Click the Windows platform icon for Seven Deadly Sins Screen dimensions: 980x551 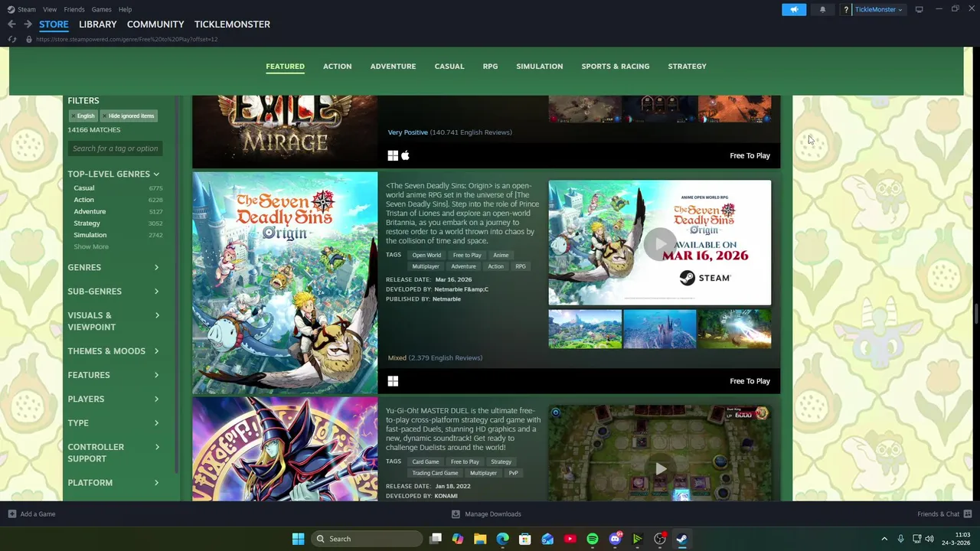click(393, 381)
